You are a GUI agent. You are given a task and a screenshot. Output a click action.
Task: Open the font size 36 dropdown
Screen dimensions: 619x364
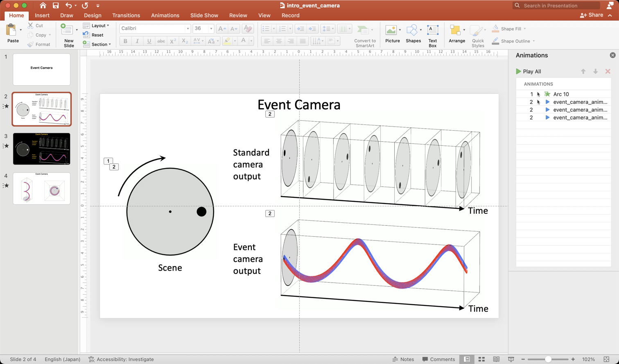(212, 29)
